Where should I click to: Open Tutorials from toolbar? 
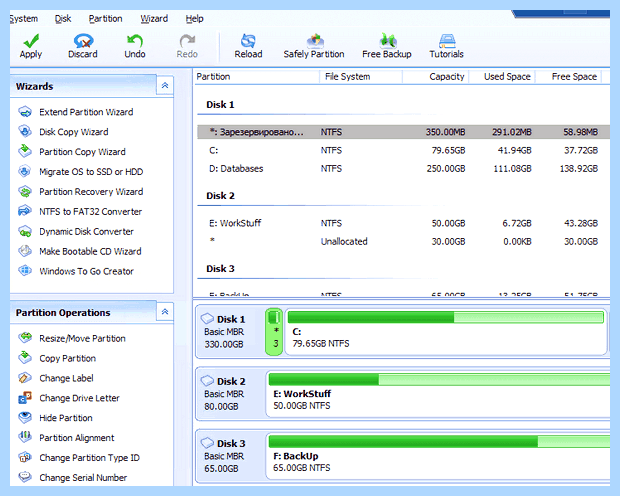(447, 46)
